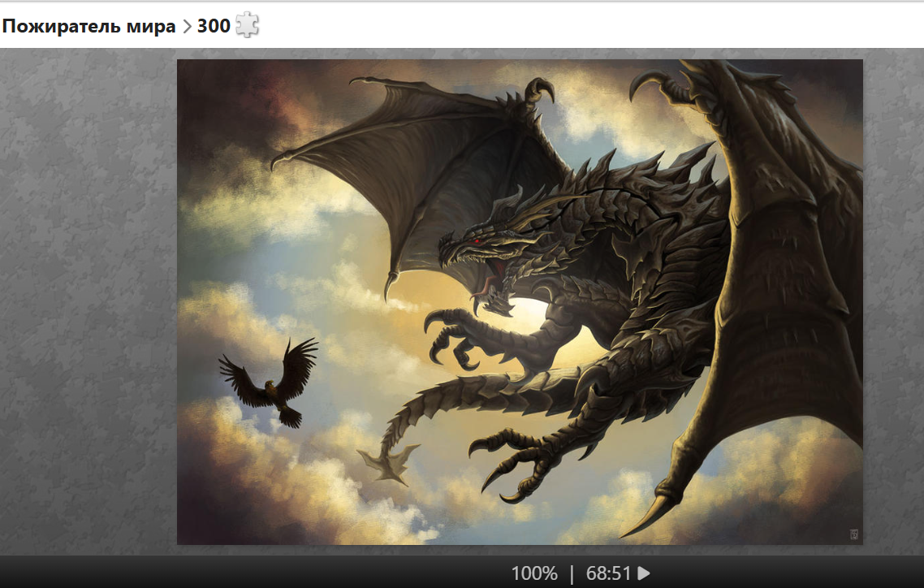
Task: Click the spiked tip of the dragon's tail
Action: (x=390, y=465)
